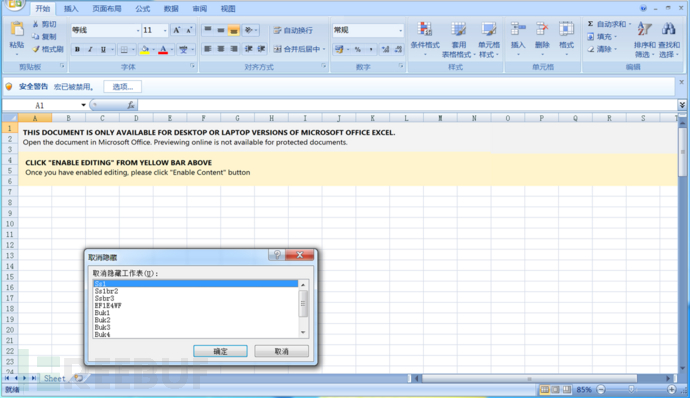This screenshot has width=690, height=398.
Task: Toggle Underline formatting
Action: pos(103,49)
